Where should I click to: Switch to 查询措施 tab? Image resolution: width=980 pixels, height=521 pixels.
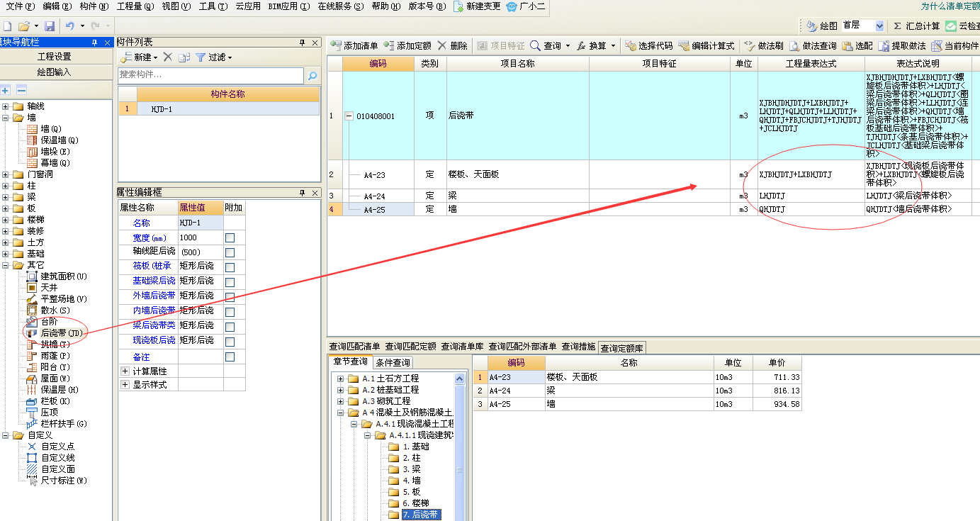coord(578,347)
